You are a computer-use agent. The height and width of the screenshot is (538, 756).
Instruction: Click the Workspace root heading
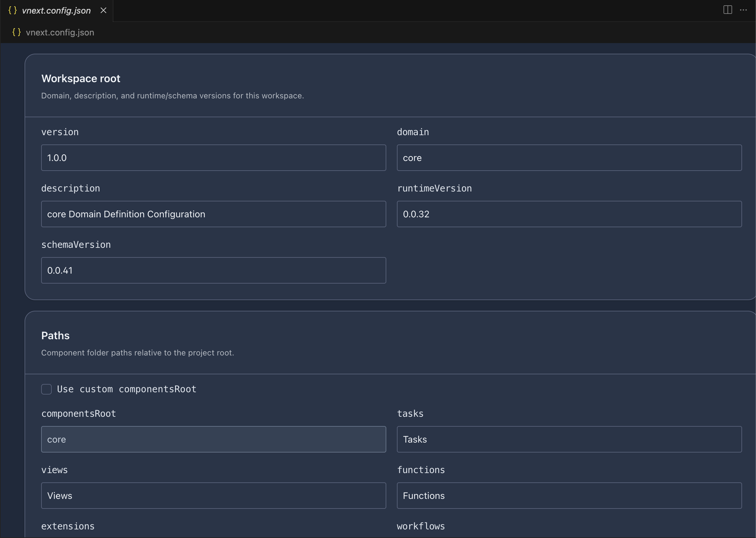pos(81,79)
